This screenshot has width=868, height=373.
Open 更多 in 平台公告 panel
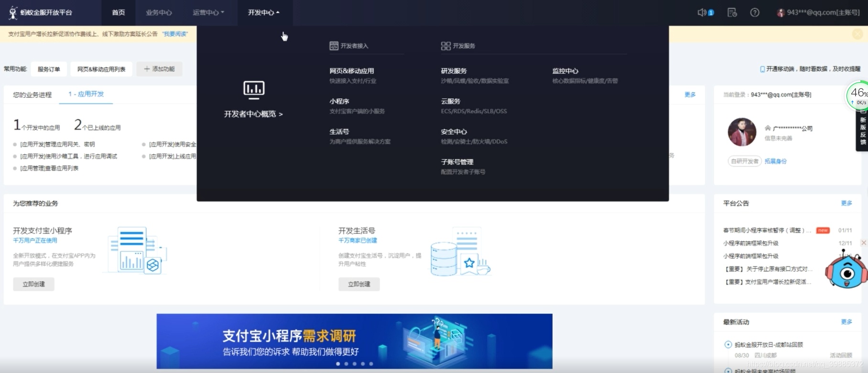pos(846,203)
